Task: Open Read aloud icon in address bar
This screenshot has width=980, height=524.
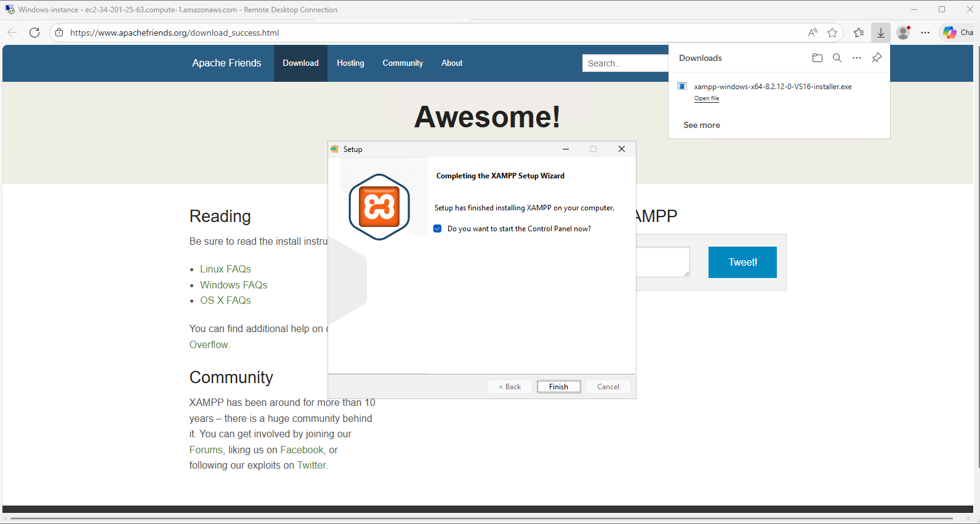Action: pyautogui.click(x=813, y=33)
